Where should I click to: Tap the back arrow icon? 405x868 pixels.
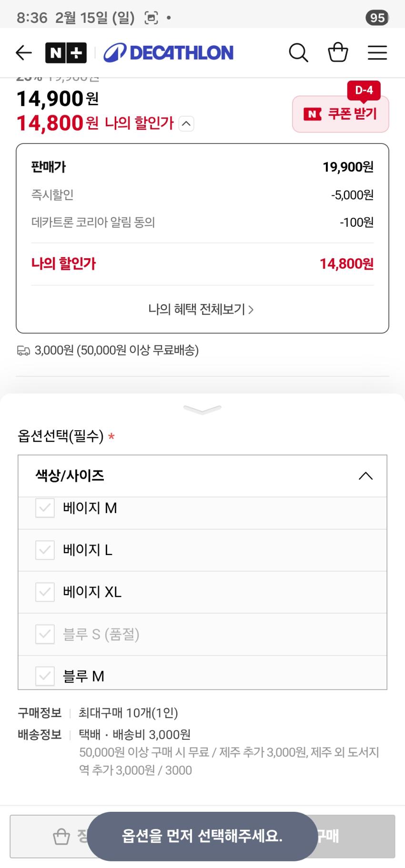point(23,52)
